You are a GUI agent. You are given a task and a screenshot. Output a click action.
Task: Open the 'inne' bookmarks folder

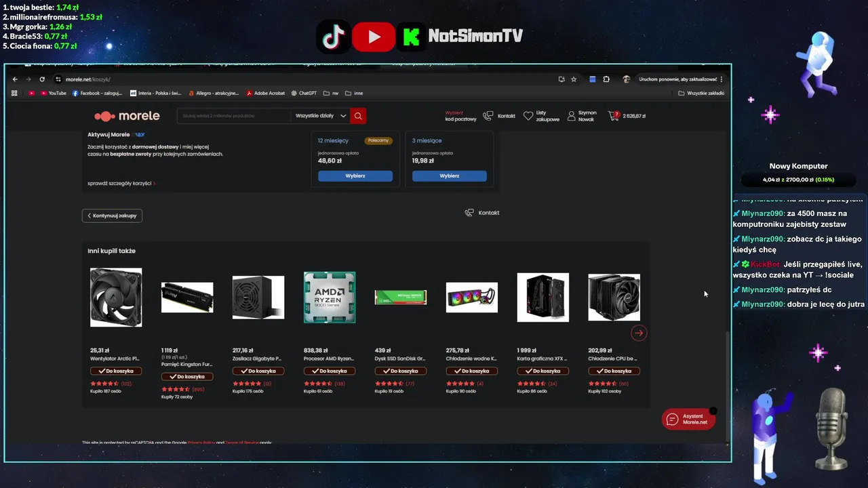click(x=354, y=93)
